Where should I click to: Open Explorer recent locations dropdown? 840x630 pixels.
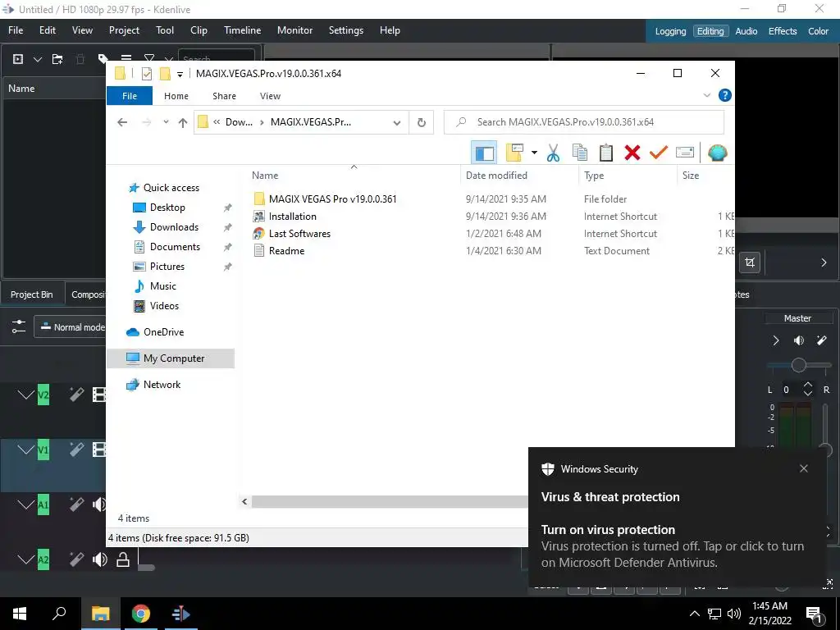tap(166, 122)
